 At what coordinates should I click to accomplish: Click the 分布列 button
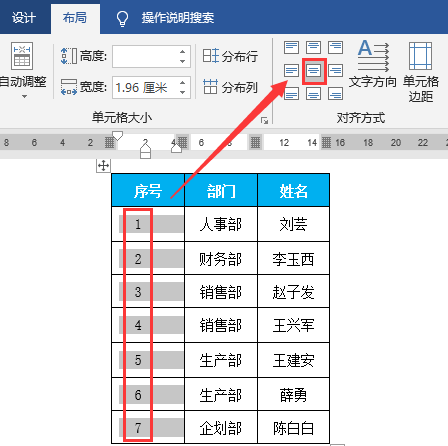click(230, 87)
